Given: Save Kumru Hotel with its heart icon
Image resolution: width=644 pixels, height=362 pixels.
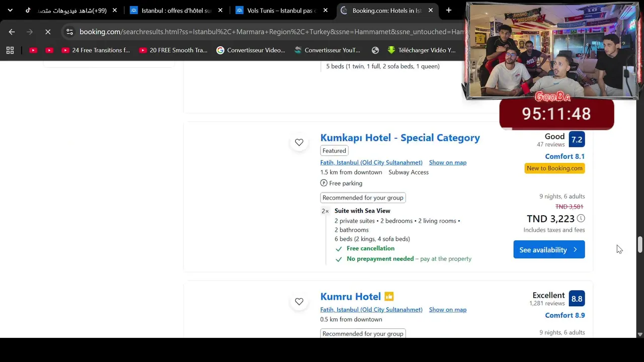Looking at the screenshot, I should (x=299, y=301).
